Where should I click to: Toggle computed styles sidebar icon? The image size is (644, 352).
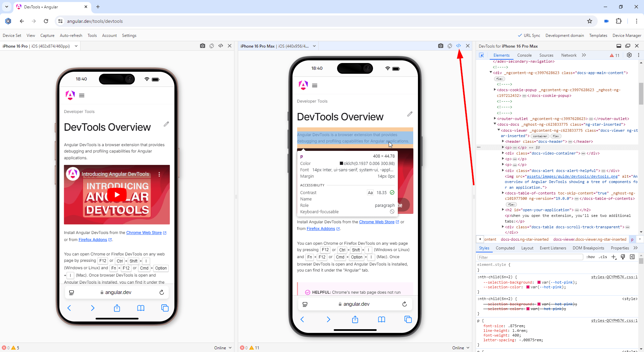(632, 257)
